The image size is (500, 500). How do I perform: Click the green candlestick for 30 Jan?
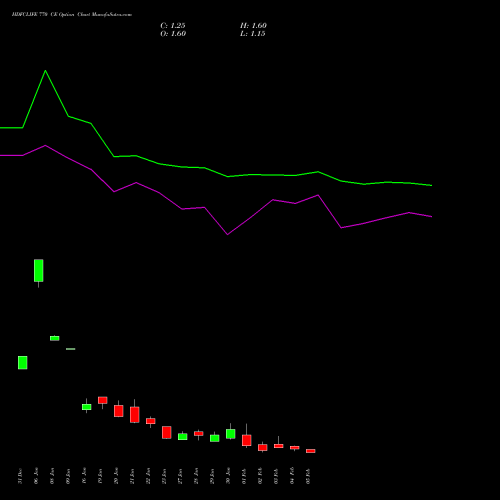click(x=231, y=434)
